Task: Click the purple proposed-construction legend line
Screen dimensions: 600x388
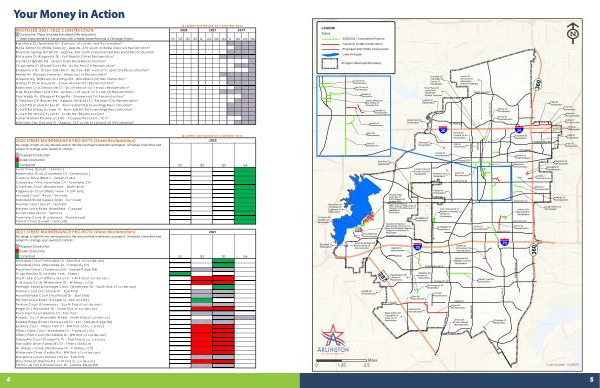Action: tap(331, 49)
